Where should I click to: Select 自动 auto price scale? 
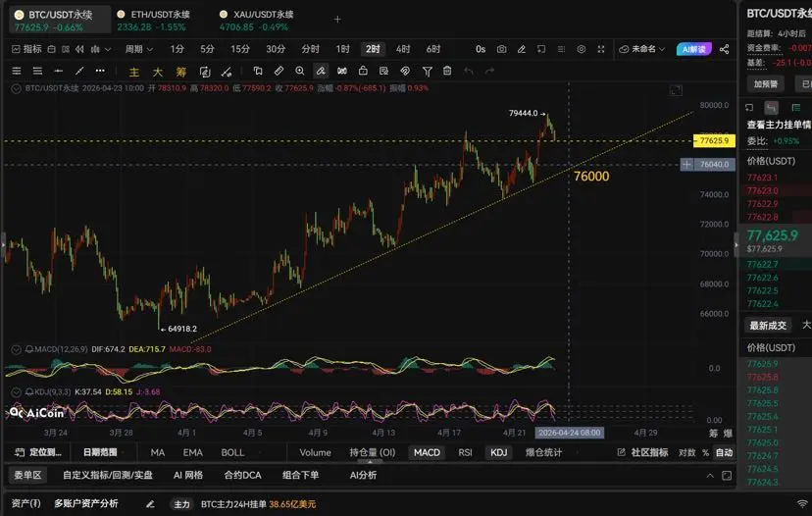coord(724,453)
